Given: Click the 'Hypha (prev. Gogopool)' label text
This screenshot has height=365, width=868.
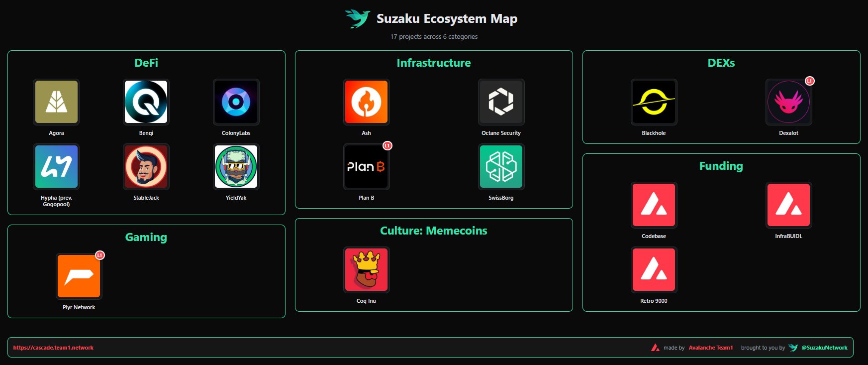Looking at the screenshot, I should (x=56, y=201).
